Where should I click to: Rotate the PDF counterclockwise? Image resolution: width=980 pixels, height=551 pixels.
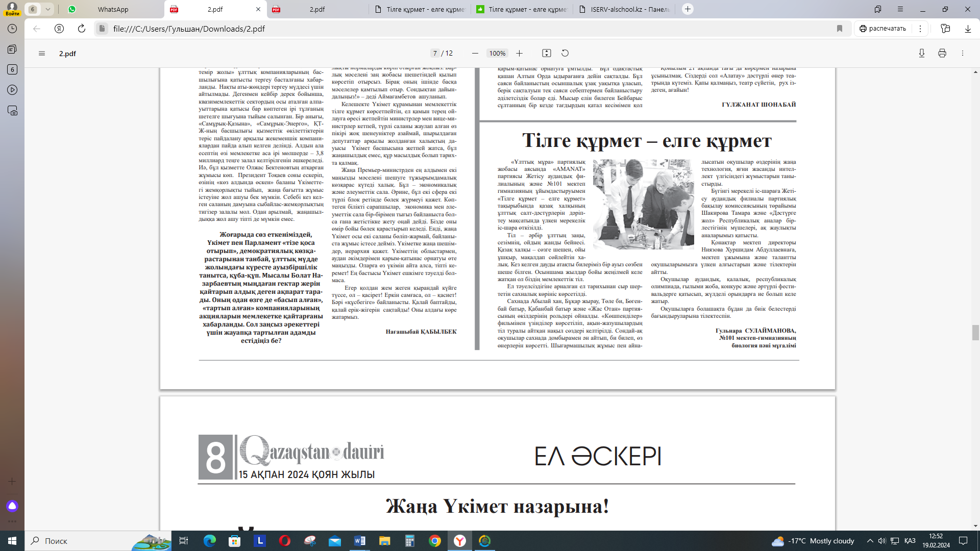pyautogui.click(x=565, y=54)
